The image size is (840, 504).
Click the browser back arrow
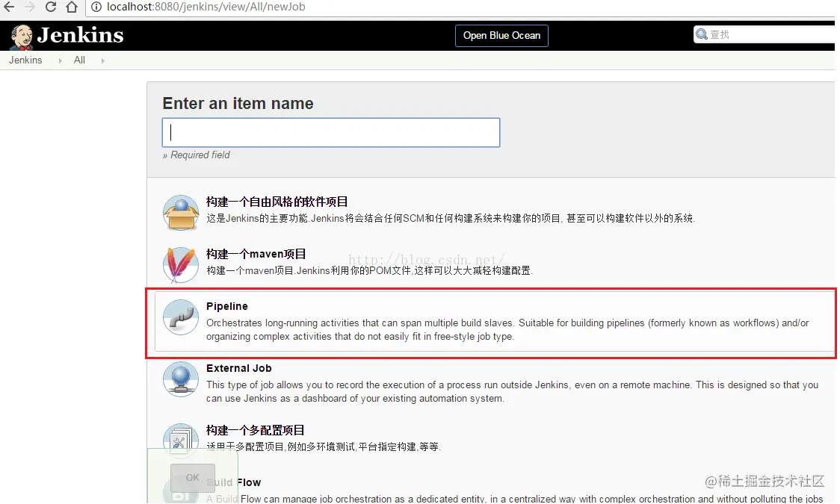9,7
